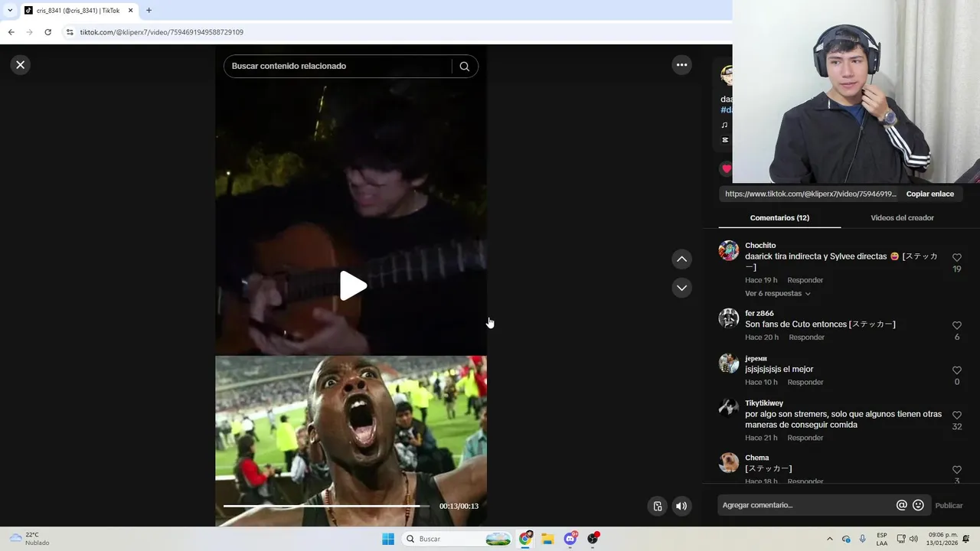Go back in browser history
This screenshot has height=551, width=980.
(11, 32)
